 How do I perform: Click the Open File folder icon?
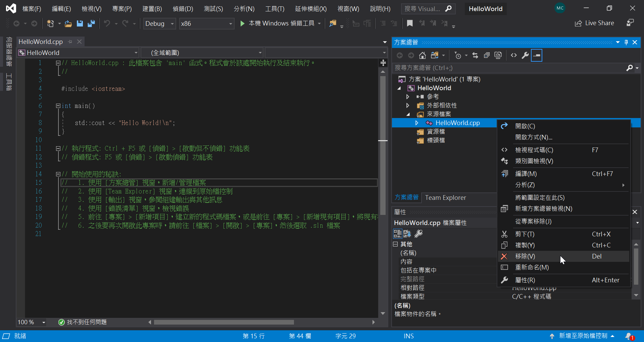[x=68, y=23]
